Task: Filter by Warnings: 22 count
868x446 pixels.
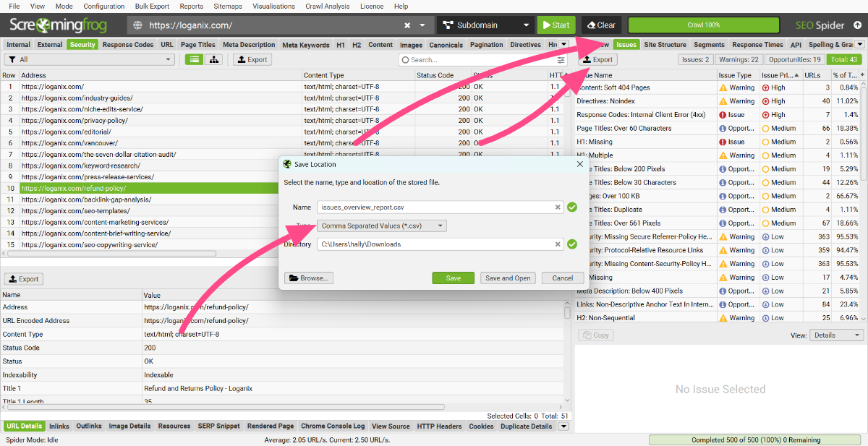Action: pos(737,59)
